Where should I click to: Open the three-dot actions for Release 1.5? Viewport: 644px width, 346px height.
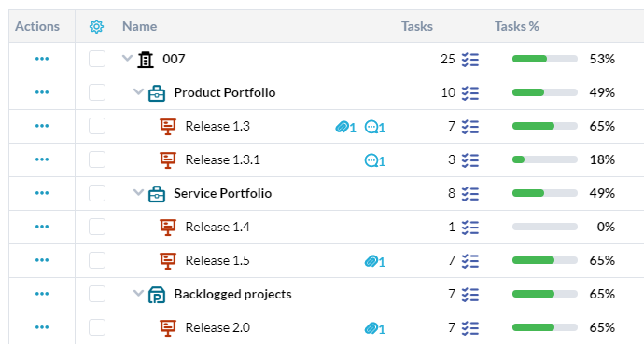pyautogui.click(x=42, y=260)
